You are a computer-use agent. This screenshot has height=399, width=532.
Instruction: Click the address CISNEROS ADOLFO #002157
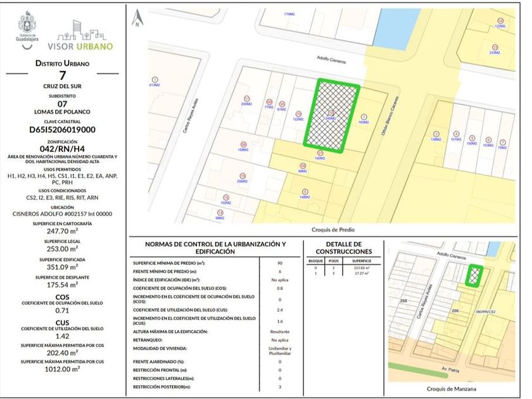pos(63,214)
